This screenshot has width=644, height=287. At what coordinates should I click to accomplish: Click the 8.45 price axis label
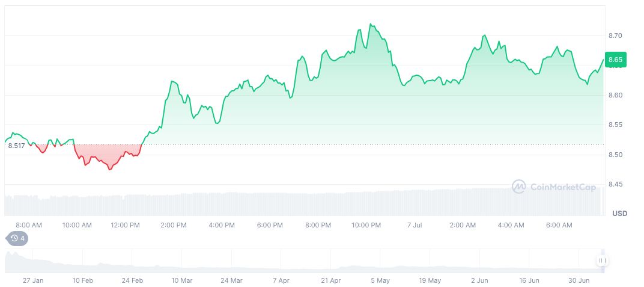click(x=615, y=184)
